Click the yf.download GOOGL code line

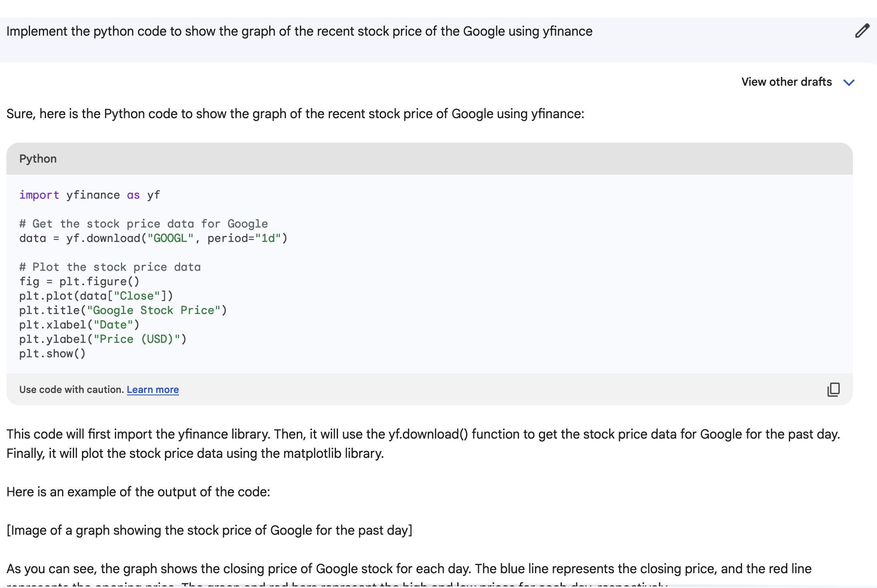(x=153, y=238)
